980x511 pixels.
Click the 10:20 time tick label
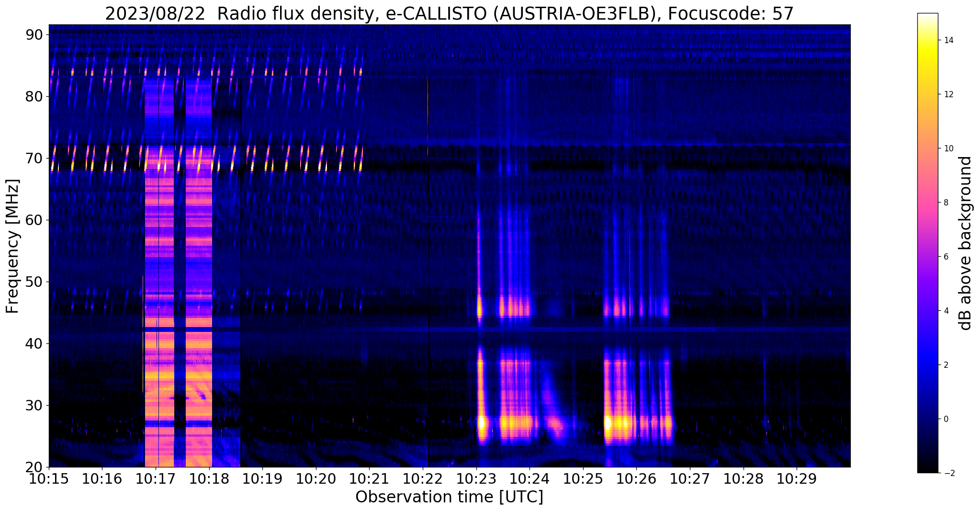pyautogui.click(x=316, y=479)
